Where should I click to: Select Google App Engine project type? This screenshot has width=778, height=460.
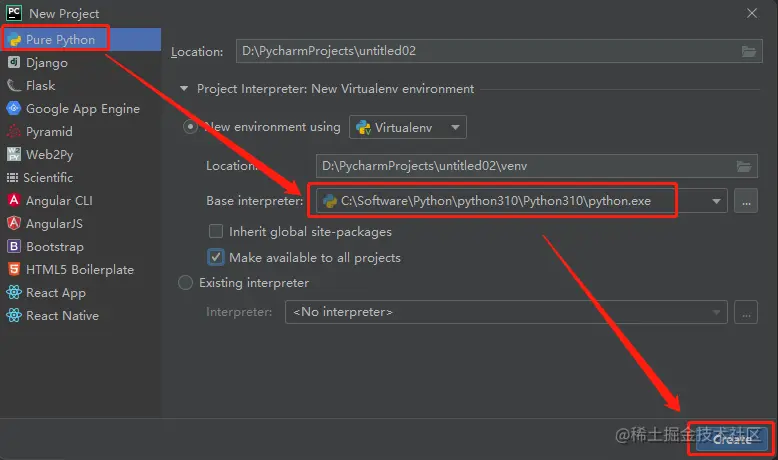(x=81, y=108)
